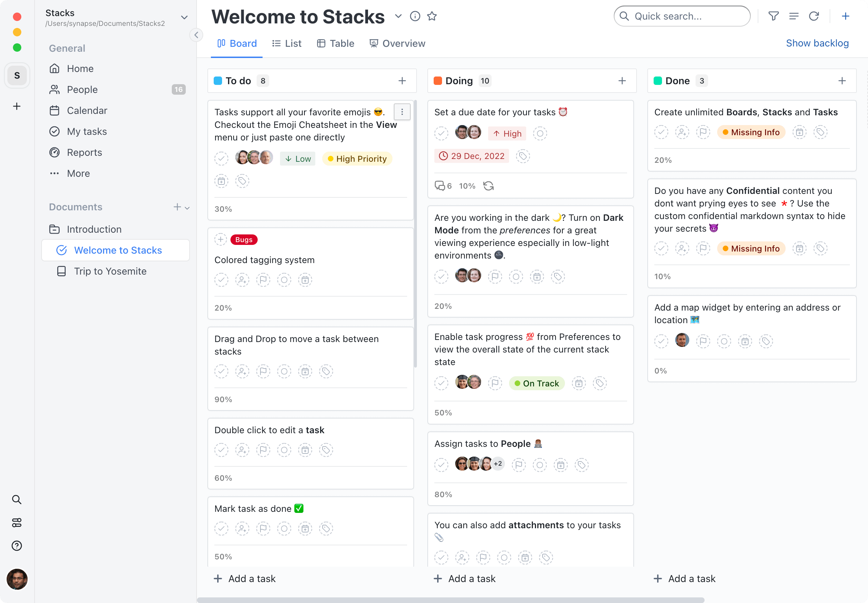
Task: Assign a person to Mark task as done
Action: pyautogui.click(x=242, y=529)
